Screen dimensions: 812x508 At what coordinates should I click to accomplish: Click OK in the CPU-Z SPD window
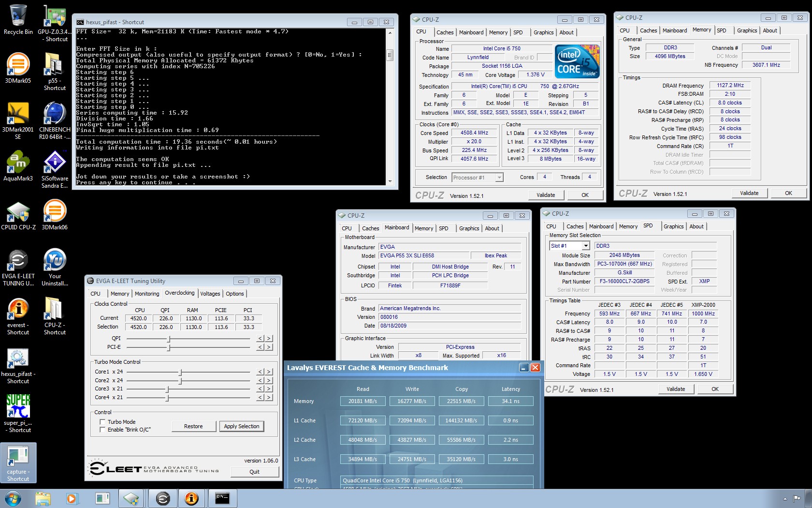coord(715,389)
